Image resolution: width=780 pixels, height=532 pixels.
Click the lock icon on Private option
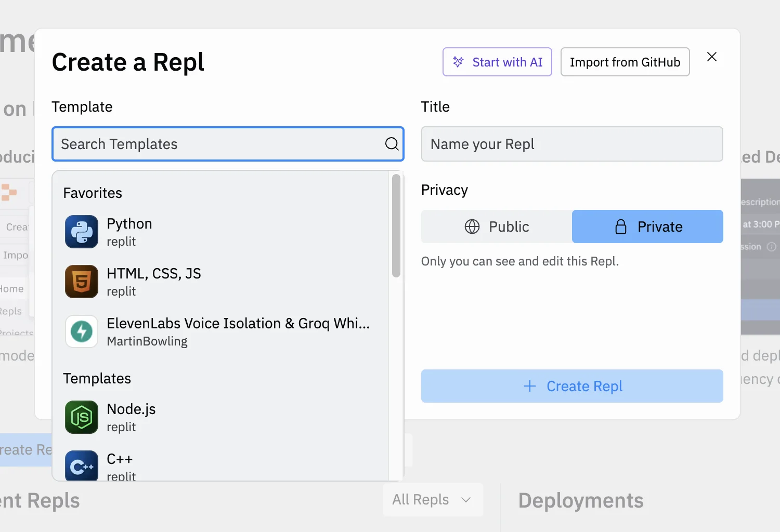click(621, 227)
